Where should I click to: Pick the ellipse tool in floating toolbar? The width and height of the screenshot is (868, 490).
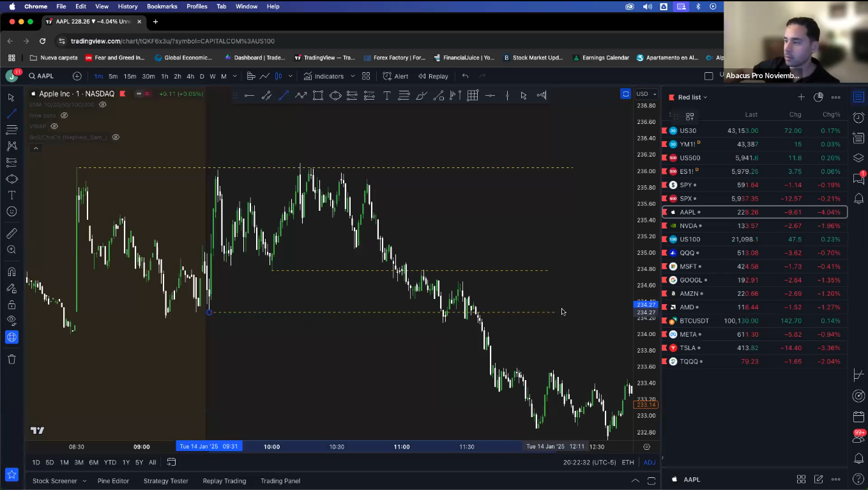[x=335, y=95]
